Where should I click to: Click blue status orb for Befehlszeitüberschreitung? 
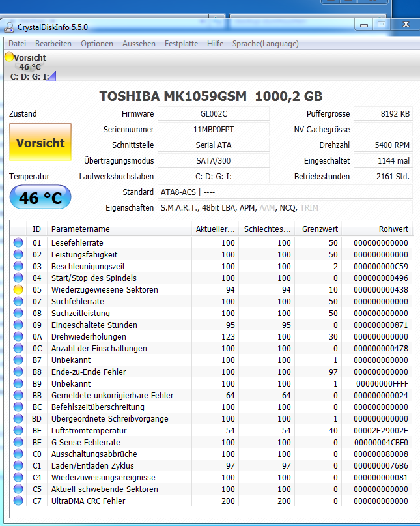(18, 407)
